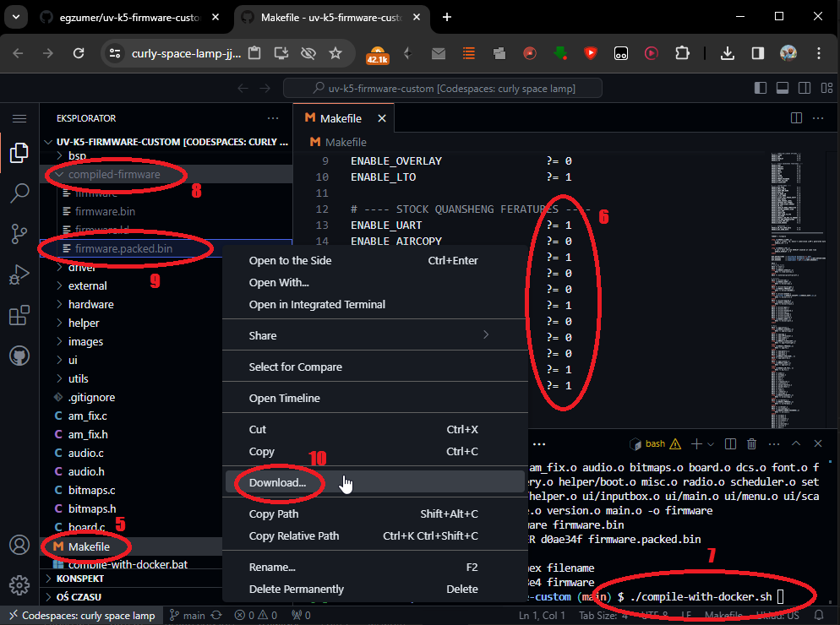Image resolution: width=840 pixels, height=625 pixels.
Task: Expand the KONSPEKT outline section
Action: pos(79,579)
